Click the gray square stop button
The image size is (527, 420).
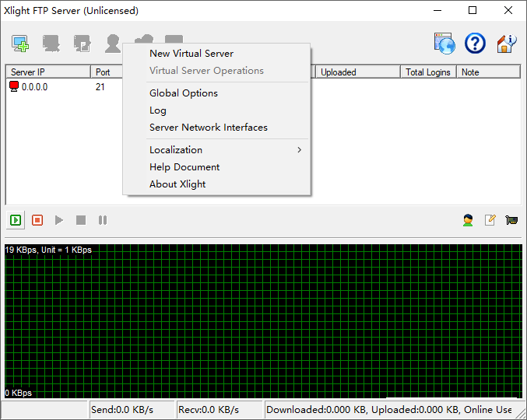point(81,220)
